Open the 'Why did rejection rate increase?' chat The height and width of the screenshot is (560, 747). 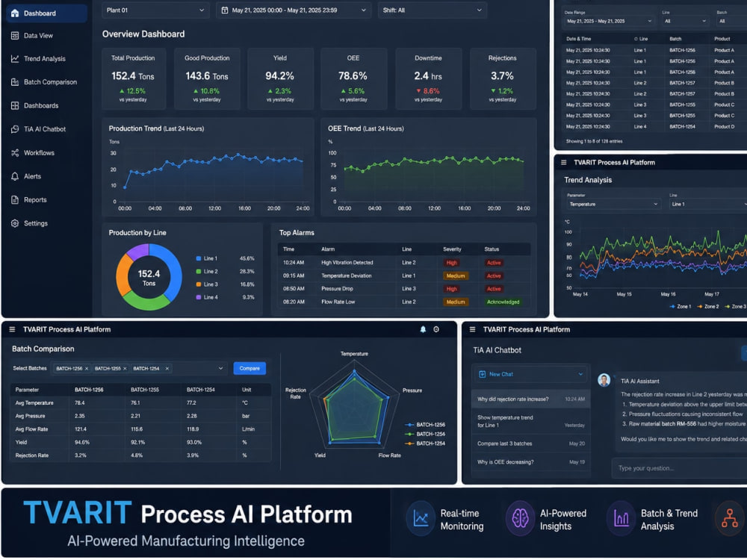pyautogui.click(x=530, y=399)
